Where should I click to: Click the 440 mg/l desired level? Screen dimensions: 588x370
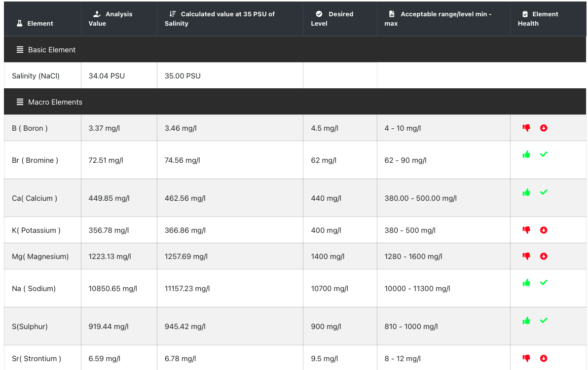326,198
